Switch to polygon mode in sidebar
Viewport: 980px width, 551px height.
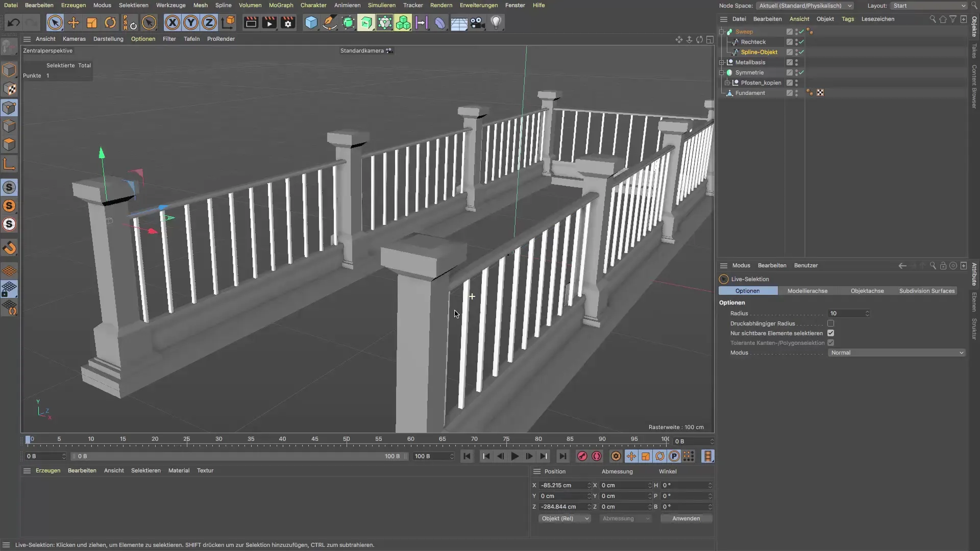point(9,144)
